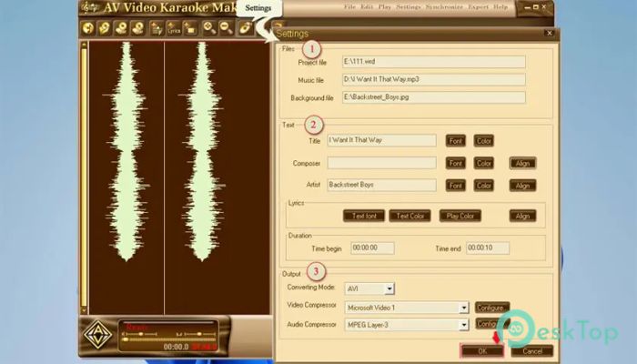Click the Text font button for Lyrics

pos(364,216)
